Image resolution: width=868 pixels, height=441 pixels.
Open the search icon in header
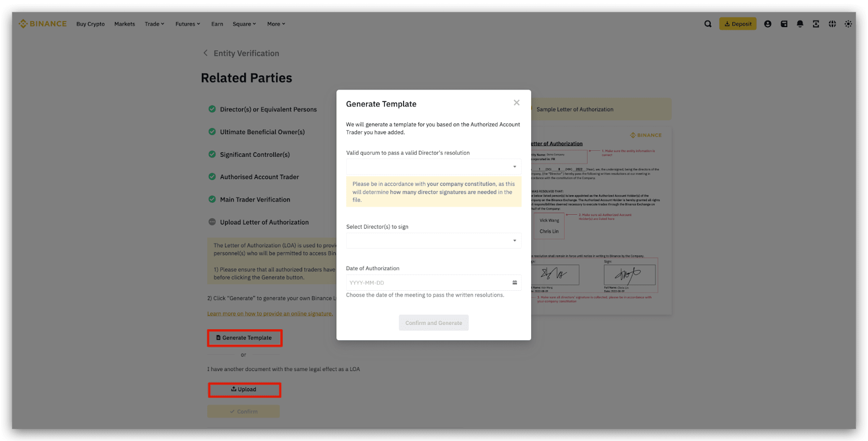coord(708,24)
